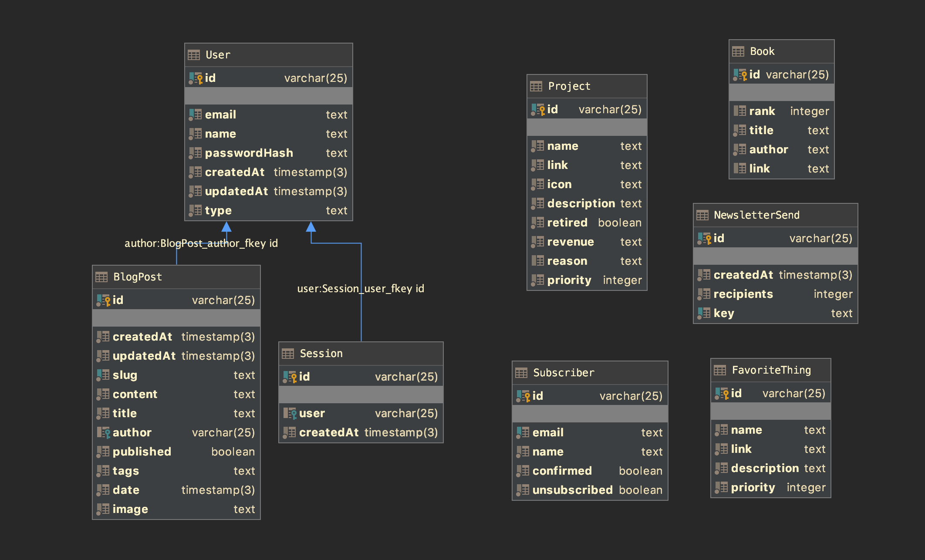Viewport: 925px width, 560px height.
Task: Select the Subscriber table title
Action: pyautogui.click(x=564, y=373)
